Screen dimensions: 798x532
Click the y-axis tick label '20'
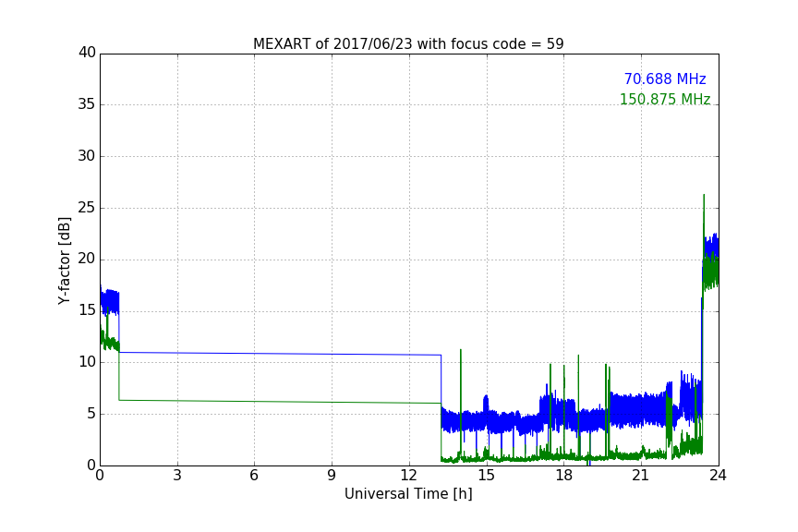pyautogui.click(x=87, y=259)
